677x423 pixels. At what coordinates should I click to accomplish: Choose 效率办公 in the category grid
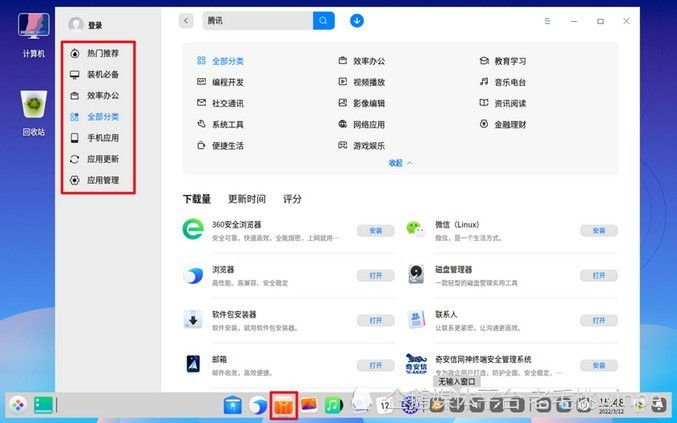361,61
